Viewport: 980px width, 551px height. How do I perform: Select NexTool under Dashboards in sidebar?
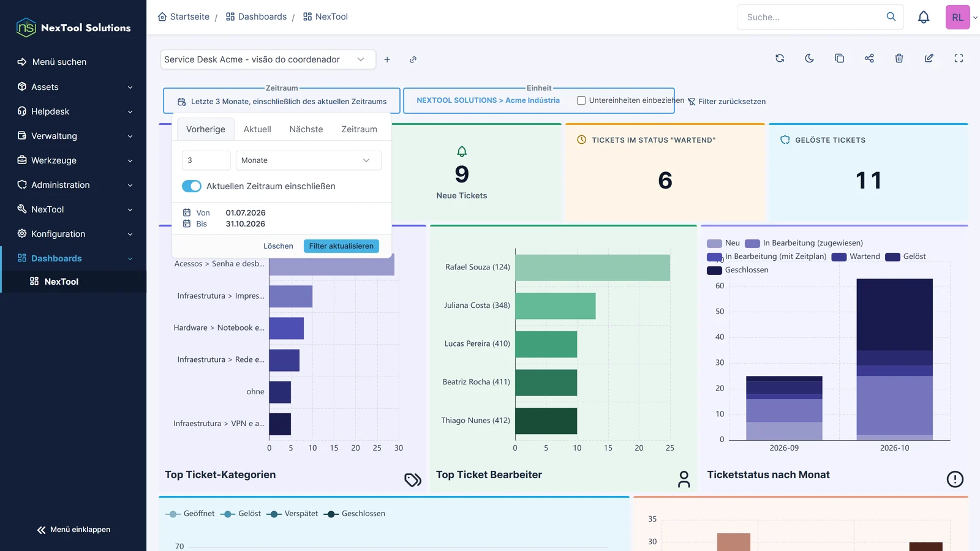pos(73,282)
